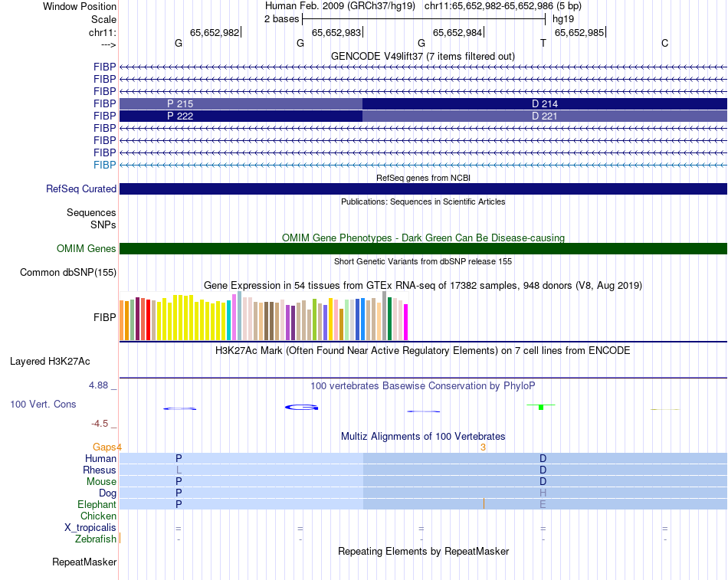Viewport: 728px width, 580px height.
Task: Open the H3K27Ac Mark ENCODE track title
Action: click(422, 350)
